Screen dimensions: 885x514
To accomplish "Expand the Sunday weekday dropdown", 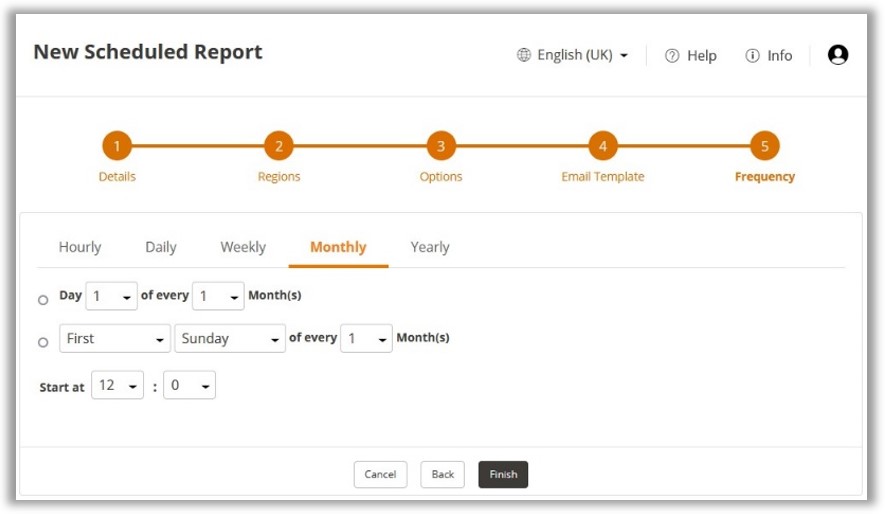I will [x=230, y=339].
